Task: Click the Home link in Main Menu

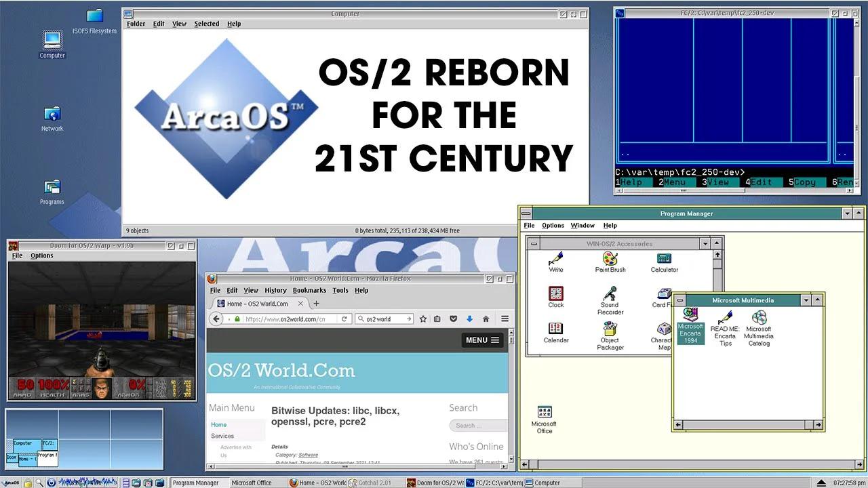Action: click(218, 424)
